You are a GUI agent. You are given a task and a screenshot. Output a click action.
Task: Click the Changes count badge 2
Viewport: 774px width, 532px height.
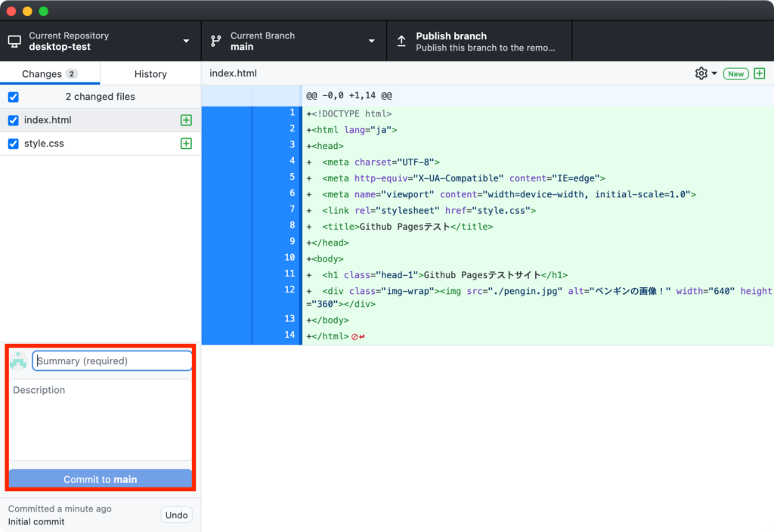tap(72, 73)
